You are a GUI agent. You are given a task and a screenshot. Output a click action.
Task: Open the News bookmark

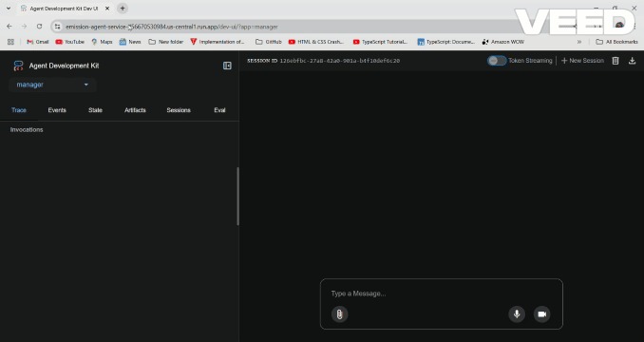coord(130,42)
